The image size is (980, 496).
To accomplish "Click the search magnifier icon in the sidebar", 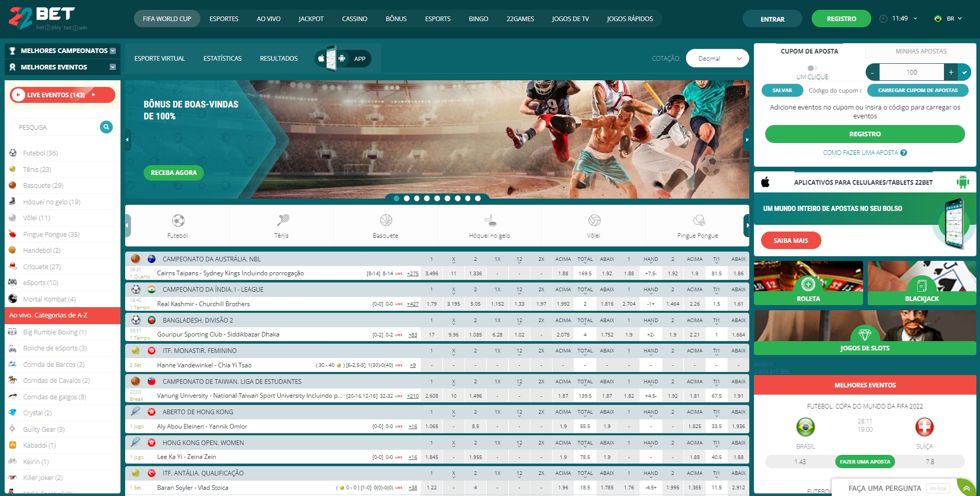I will point(106,127).
